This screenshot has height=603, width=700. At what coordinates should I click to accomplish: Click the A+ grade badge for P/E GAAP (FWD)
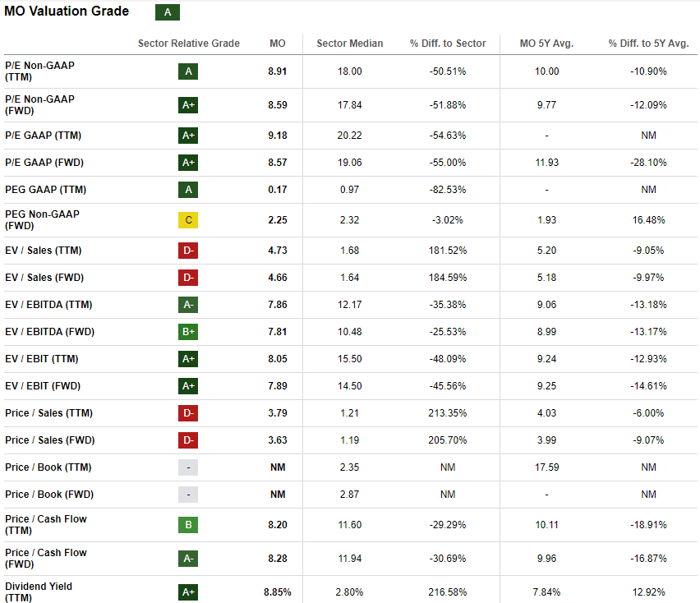tap(188, 163)
